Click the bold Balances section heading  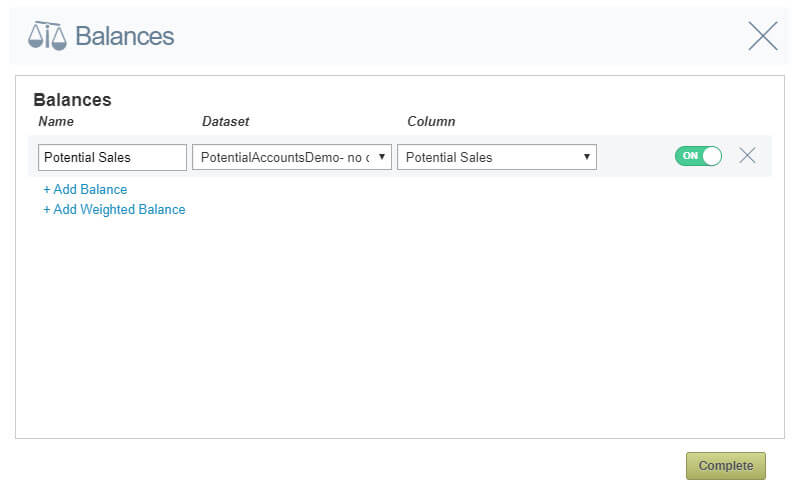point(72,100)
